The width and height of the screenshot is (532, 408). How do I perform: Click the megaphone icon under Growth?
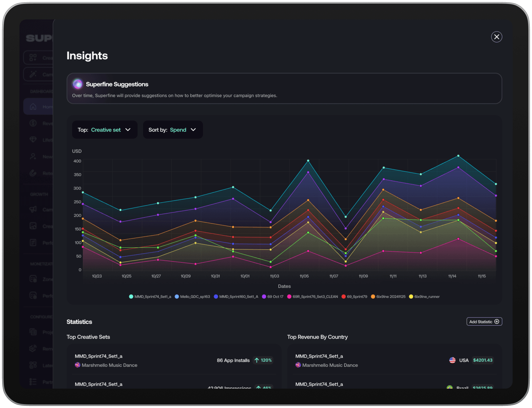(33, 209)
